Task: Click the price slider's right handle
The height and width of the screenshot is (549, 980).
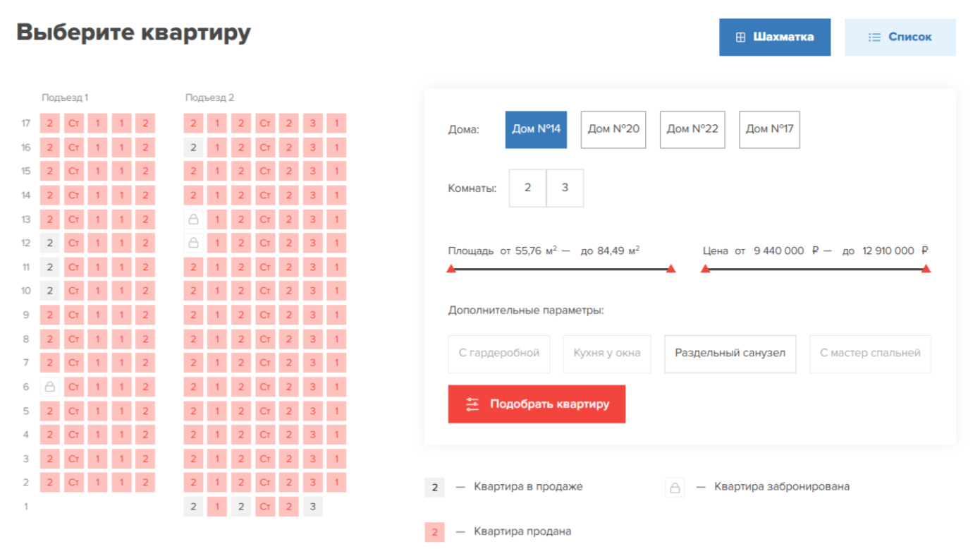Action: click(926, 269)
